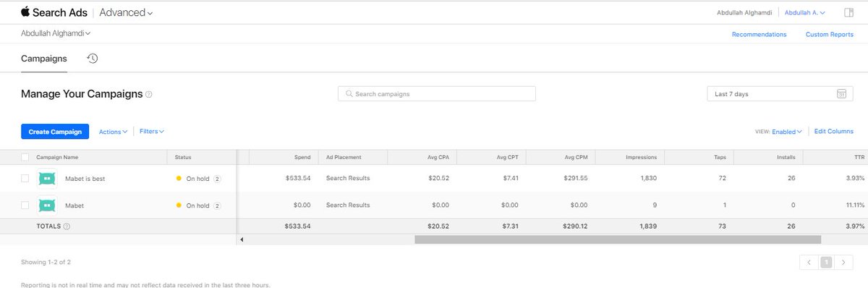Screen dimensions: 868x288
Task: Click the $533.54 spend for Mabet is best
Action: pos(297,179)
